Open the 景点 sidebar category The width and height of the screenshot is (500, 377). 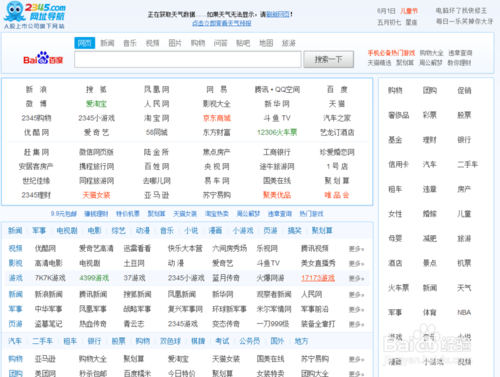pos(430,263)
